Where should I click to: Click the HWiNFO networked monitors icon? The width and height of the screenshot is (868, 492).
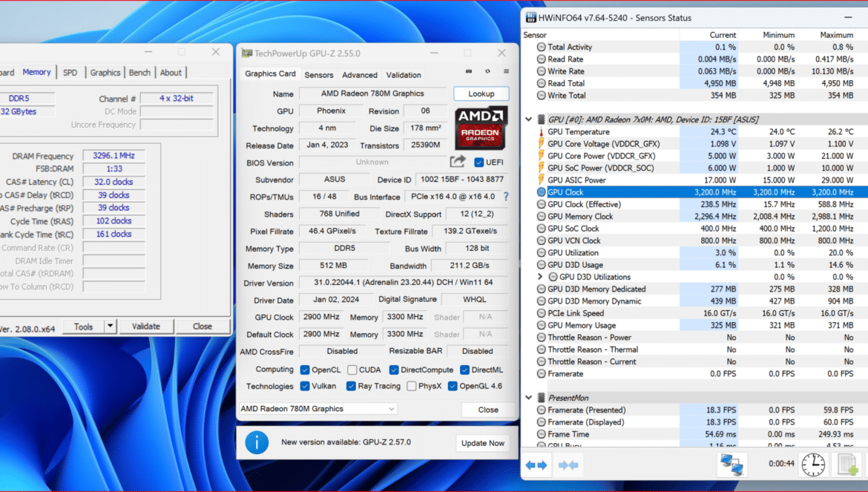click(731, 465)
